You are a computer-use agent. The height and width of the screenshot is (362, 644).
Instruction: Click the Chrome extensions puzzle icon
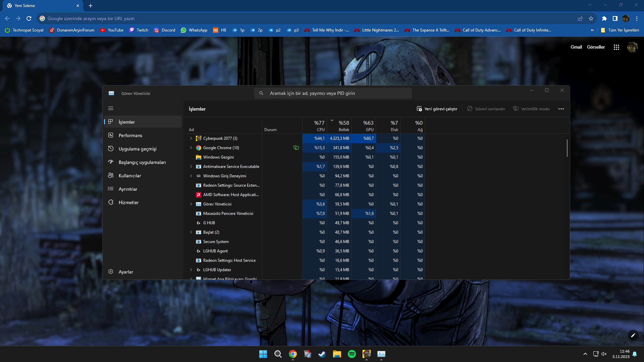click(604, 18)
